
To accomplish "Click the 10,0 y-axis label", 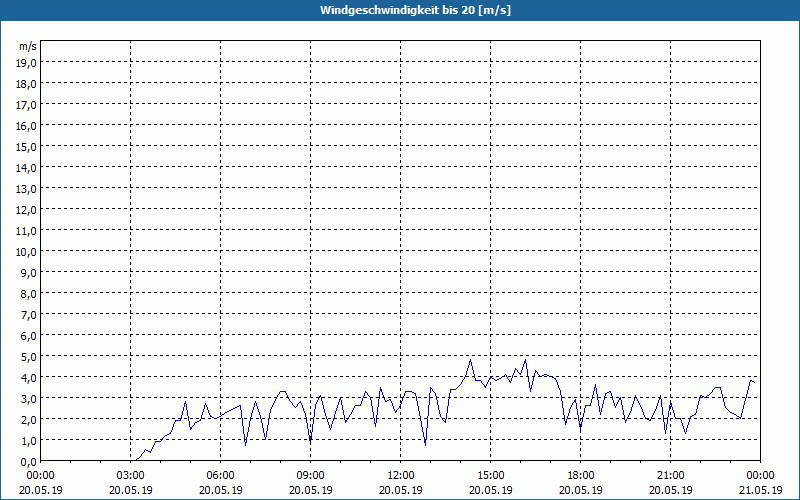I will pyautogui.click(x=28, y=252).
